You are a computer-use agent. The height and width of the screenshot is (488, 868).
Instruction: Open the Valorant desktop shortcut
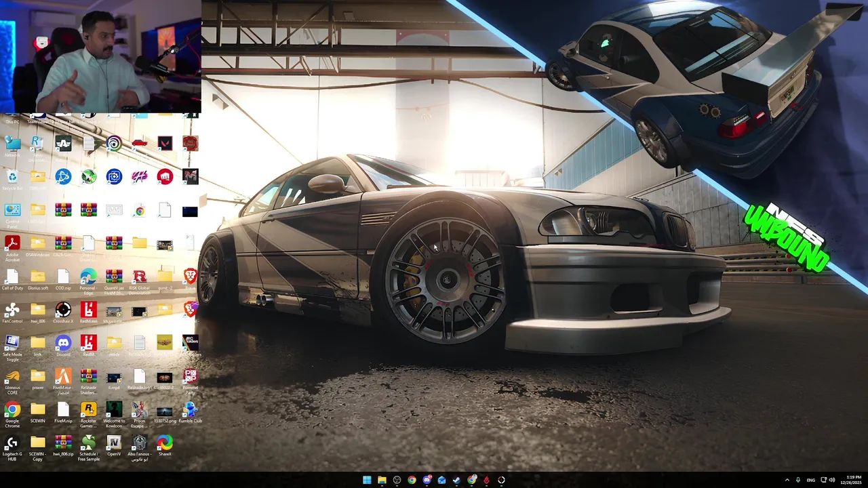[165, 143]
